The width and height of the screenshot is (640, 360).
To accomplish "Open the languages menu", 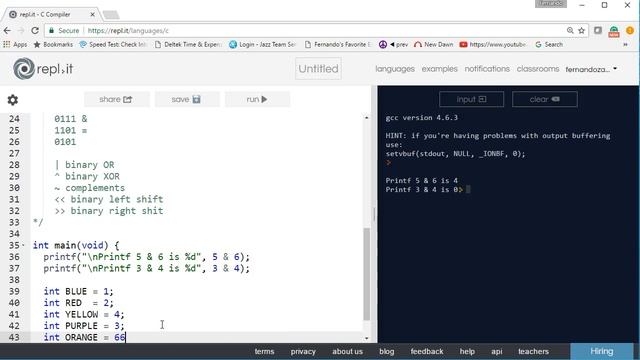I will (395, 69).
